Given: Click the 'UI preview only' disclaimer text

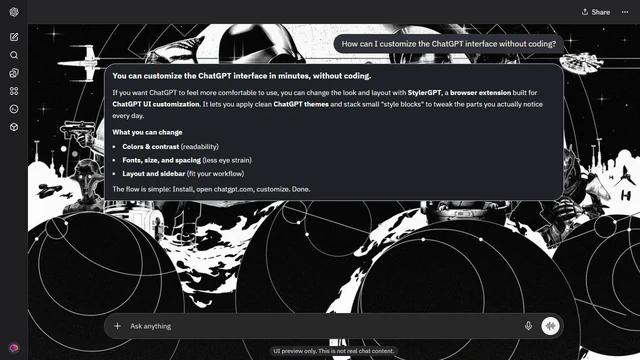Looking at the screenshot, I should (333, 351).
